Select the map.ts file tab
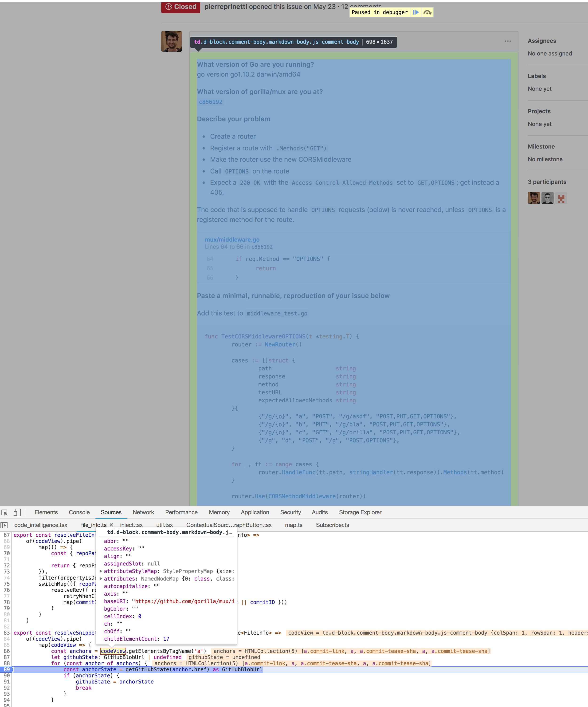588x707 pixels. pos(294,525)
